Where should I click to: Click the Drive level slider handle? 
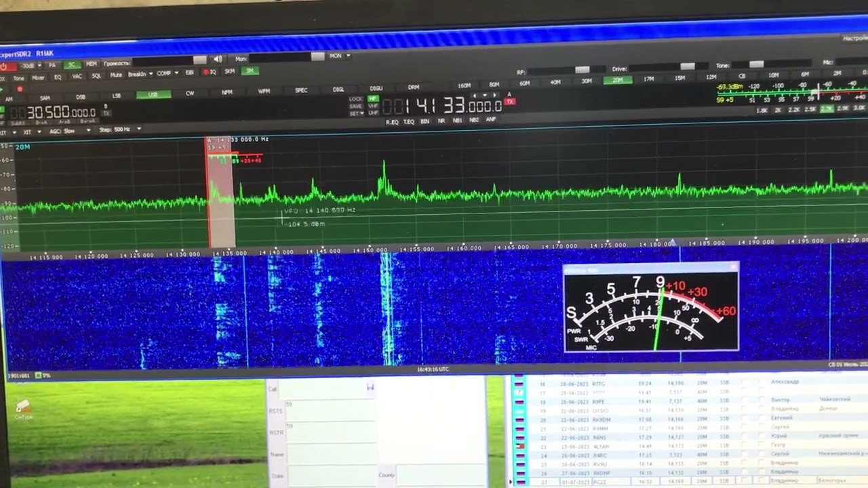687,66
